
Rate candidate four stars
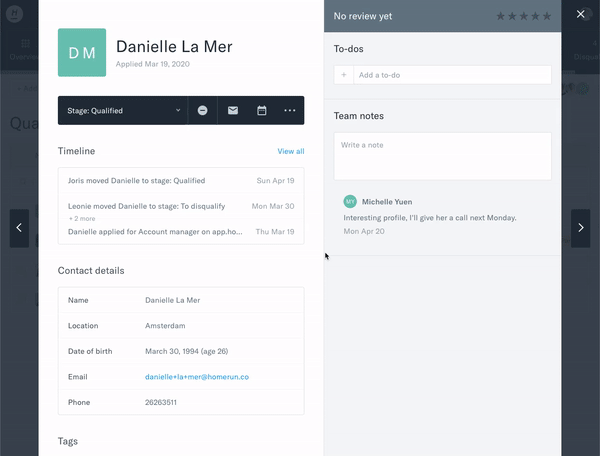[x=535, y=16]
